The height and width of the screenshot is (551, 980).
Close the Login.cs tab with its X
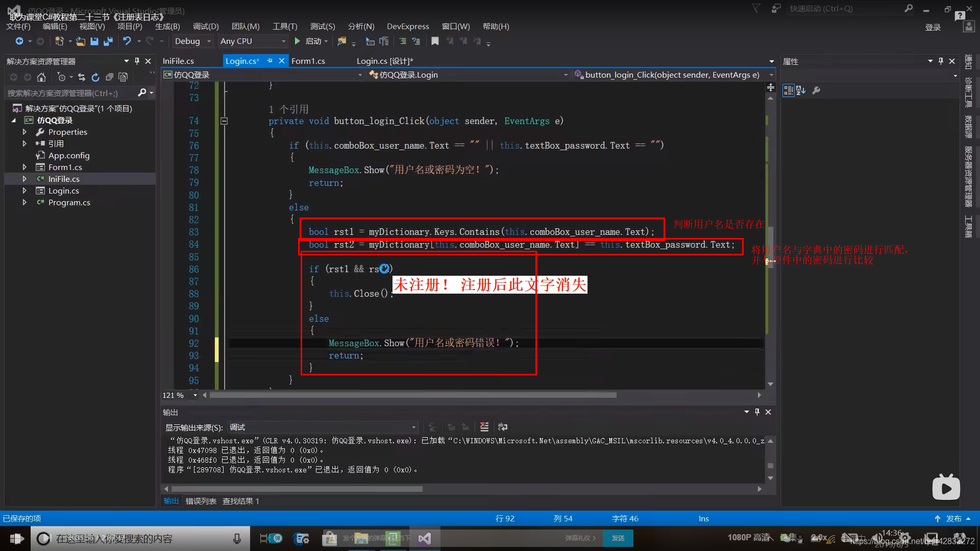coord(282,61)
